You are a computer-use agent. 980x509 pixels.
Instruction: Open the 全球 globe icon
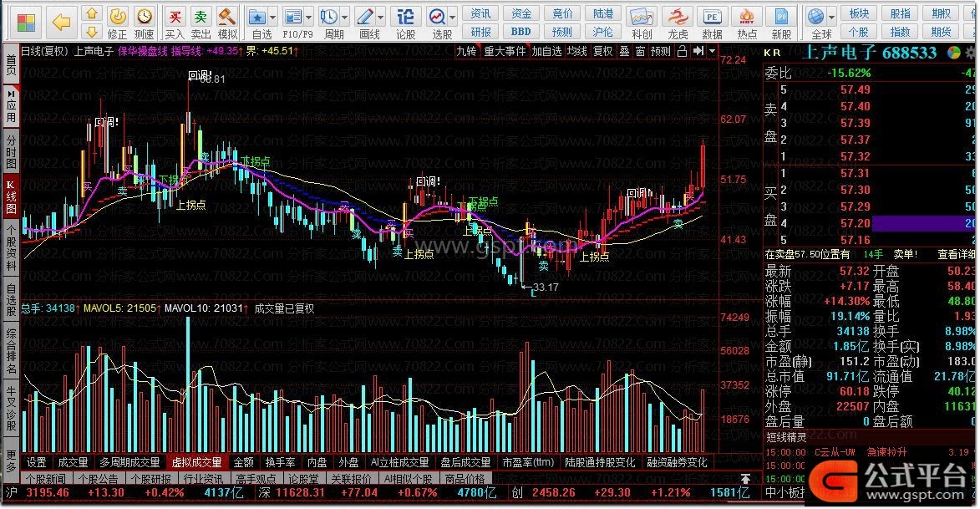(x=815, y=16)
